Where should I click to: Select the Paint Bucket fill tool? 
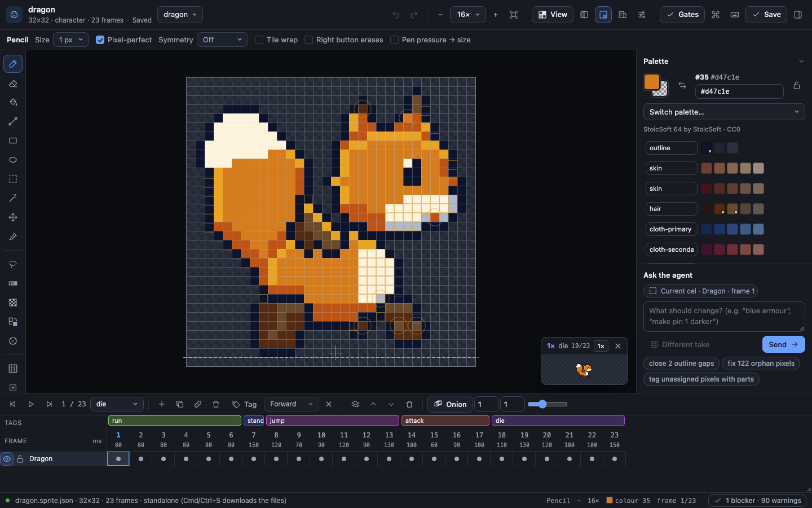pos(13,102)
